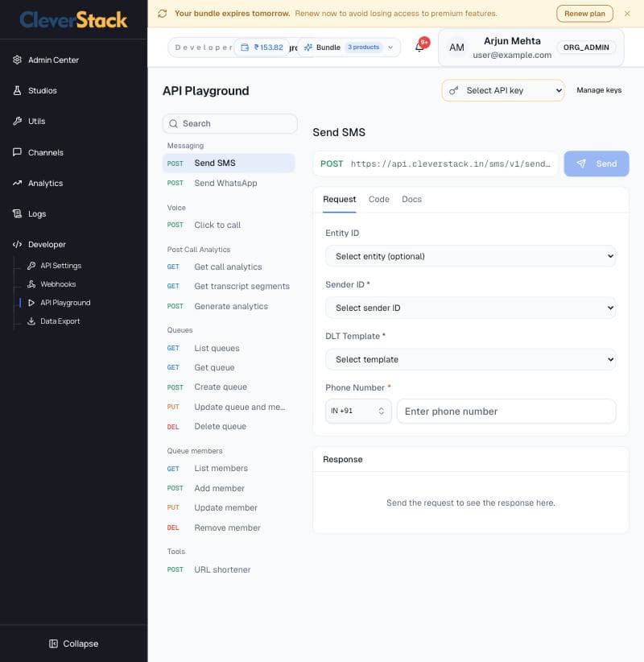Select the Get transcript segments endpoint
The image size is (644, 662).
point(229,286)
